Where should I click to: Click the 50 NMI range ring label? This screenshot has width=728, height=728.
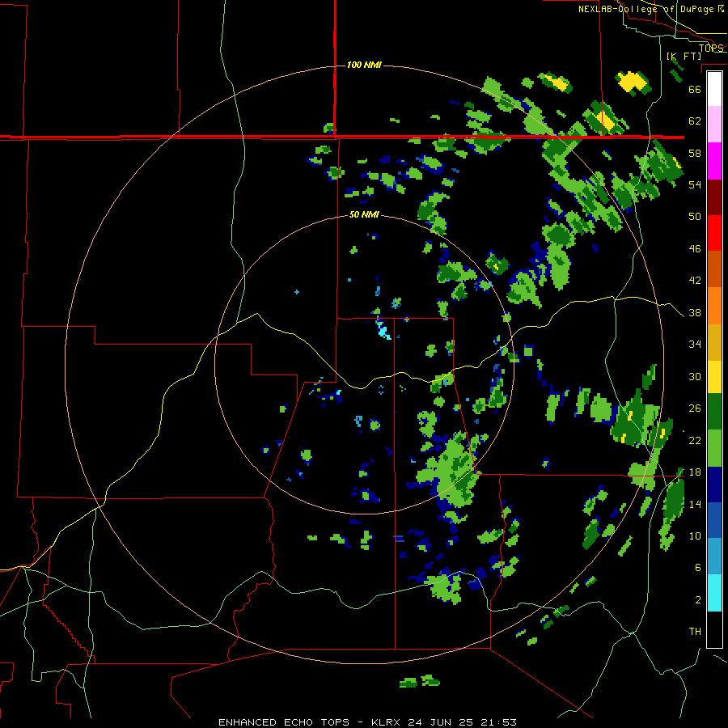364,214
